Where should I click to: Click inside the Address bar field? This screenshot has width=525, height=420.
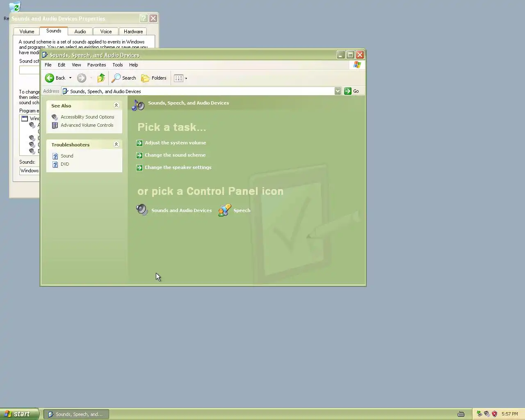198,91
